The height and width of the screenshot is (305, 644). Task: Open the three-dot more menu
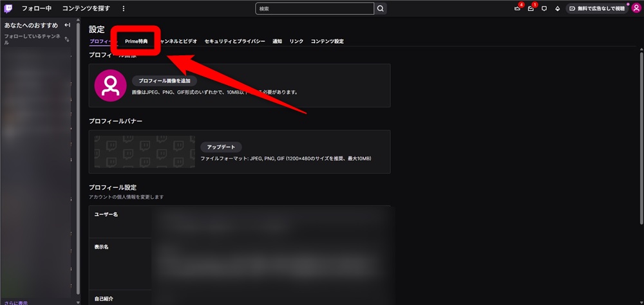124,8
